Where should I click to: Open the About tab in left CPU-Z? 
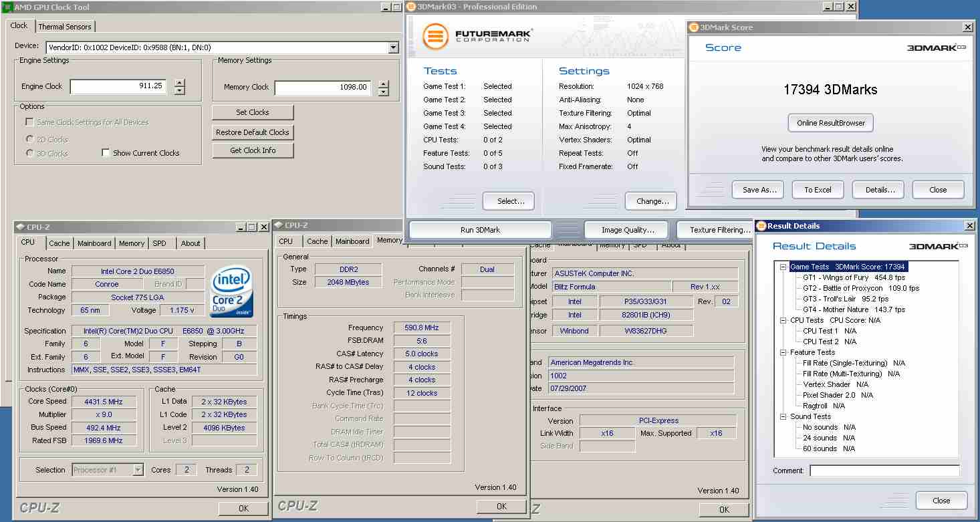coord(191,243)
